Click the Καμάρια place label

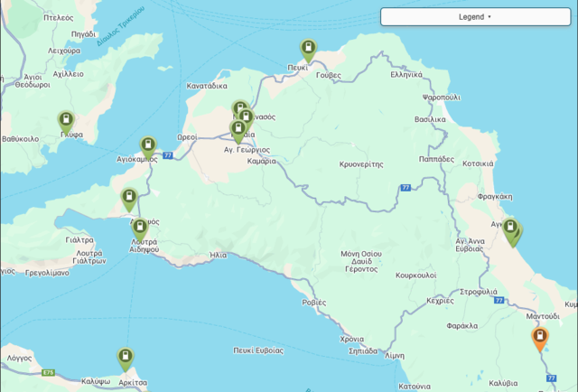point(261,161)
